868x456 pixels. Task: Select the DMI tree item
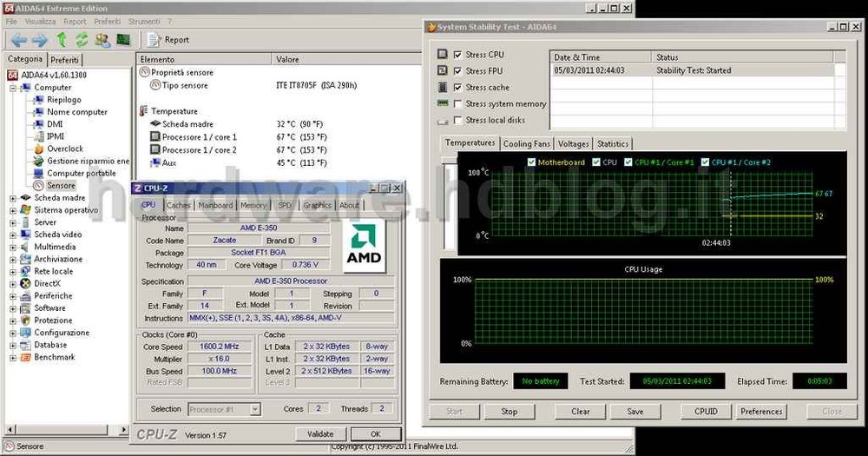click(x=55, y=124)
